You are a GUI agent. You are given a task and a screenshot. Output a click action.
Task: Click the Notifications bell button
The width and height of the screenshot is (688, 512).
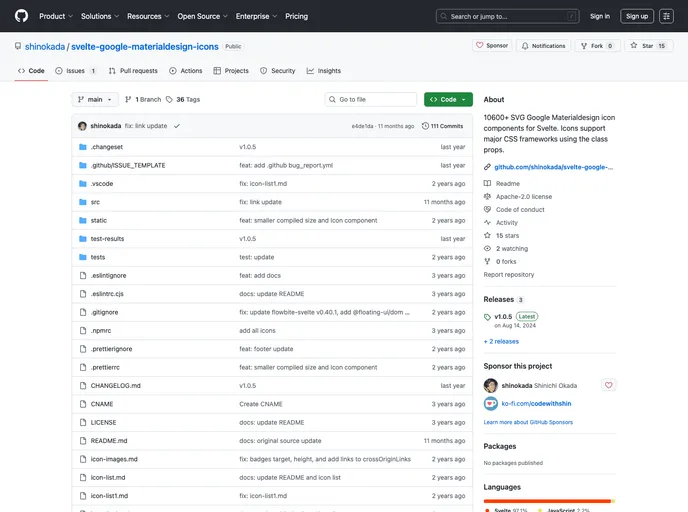[543, 46]
